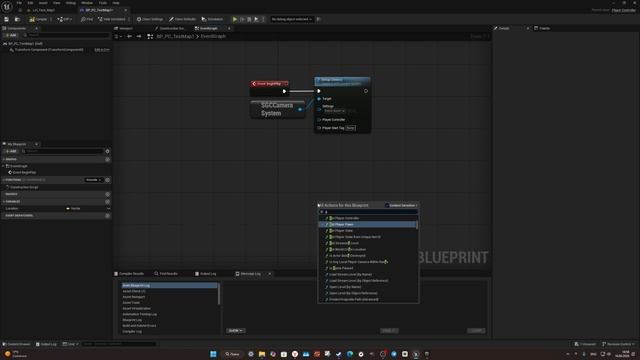Focus the My Blueprint search field

62,151
